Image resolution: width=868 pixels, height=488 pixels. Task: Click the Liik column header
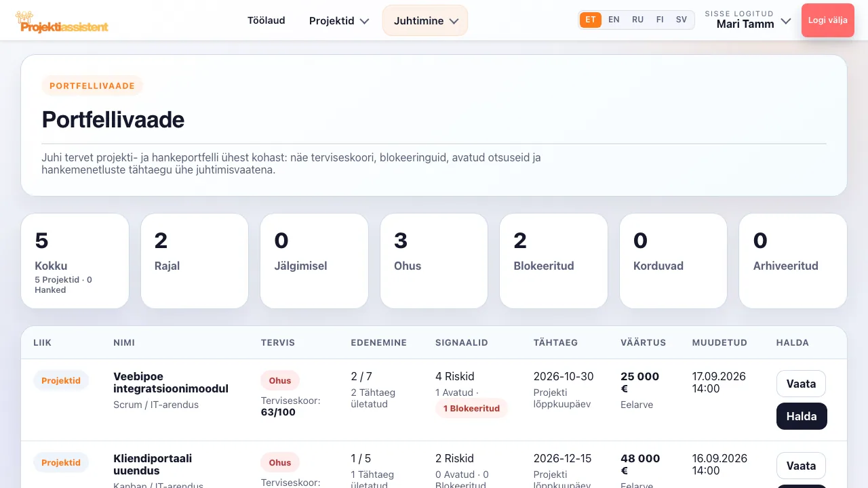tap(42, 343)
